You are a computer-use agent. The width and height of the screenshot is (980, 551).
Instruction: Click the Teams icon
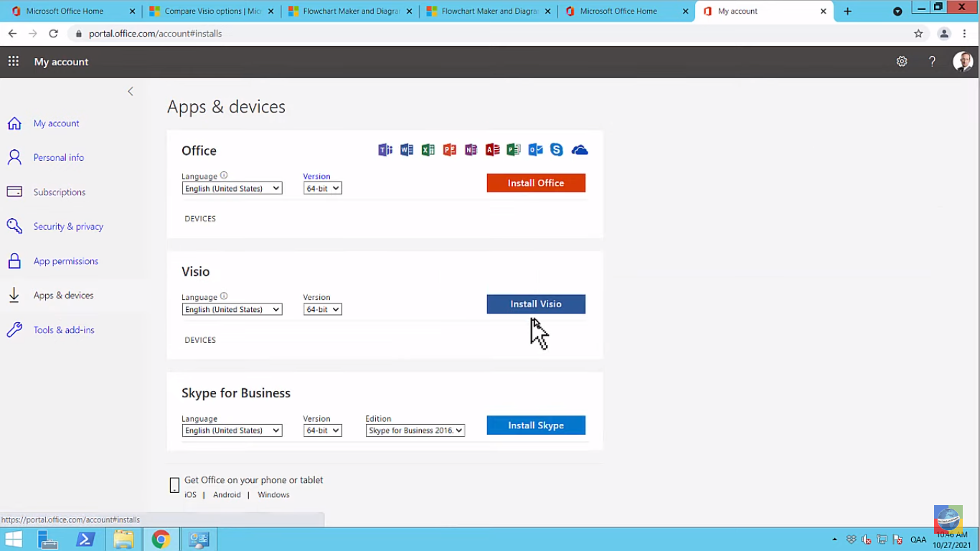click(x=385, y=149)
